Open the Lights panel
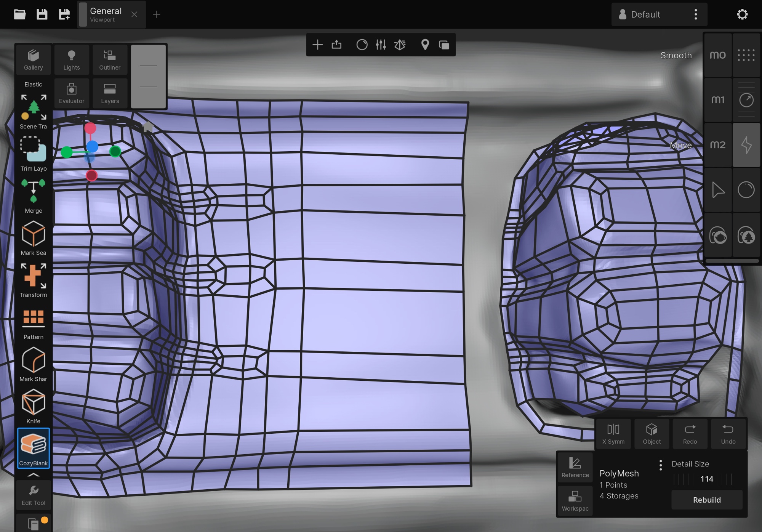The image size is (762, 532). coord(72,60)
